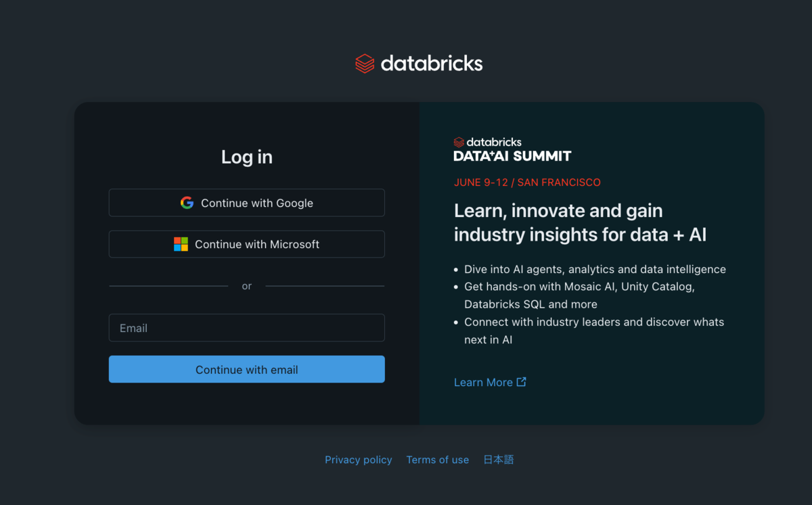
Task: Click the Log in heading
Action: (247, 157)
